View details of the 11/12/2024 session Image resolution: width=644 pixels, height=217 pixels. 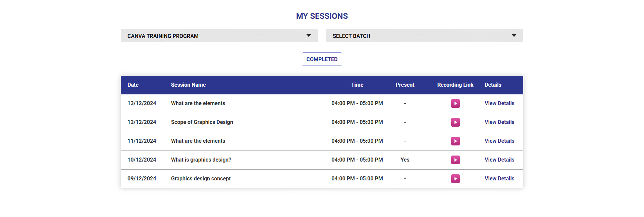pos(499,141)
